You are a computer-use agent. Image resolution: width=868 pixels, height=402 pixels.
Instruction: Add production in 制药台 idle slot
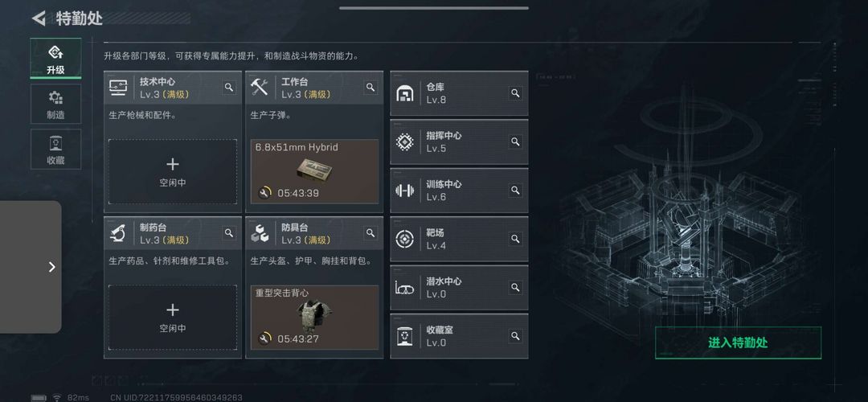click(173, 318)
